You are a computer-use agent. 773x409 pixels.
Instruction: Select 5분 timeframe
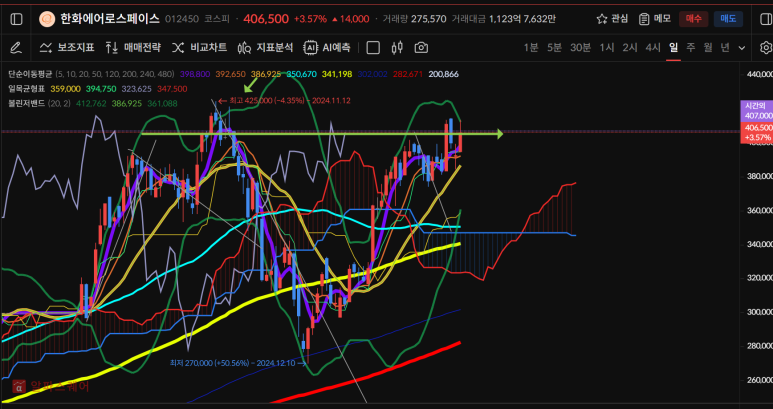(x=554, y=48)
